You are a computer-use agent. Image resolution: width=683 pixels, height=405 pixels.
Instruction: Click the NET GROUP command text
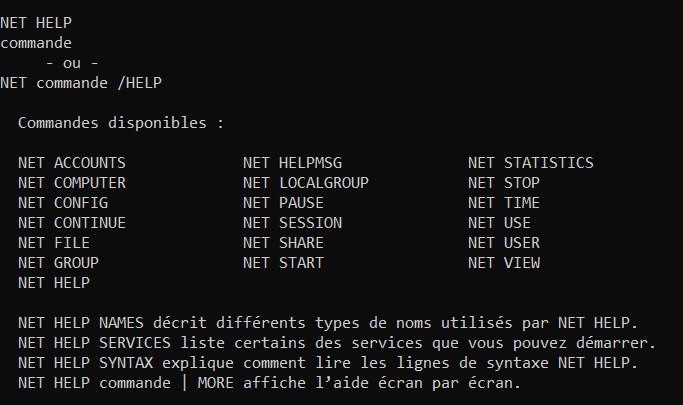coord(58,263)
